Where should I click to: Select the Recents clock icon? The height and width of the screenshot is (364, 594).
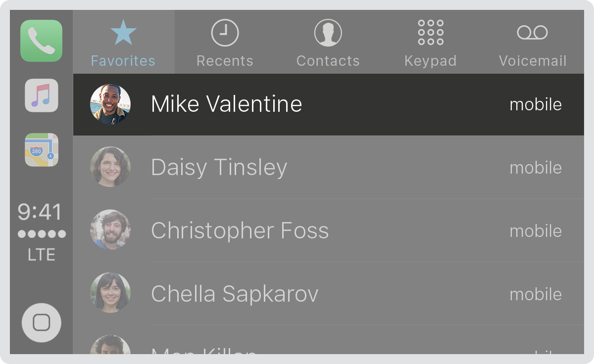tap(225, 33)
